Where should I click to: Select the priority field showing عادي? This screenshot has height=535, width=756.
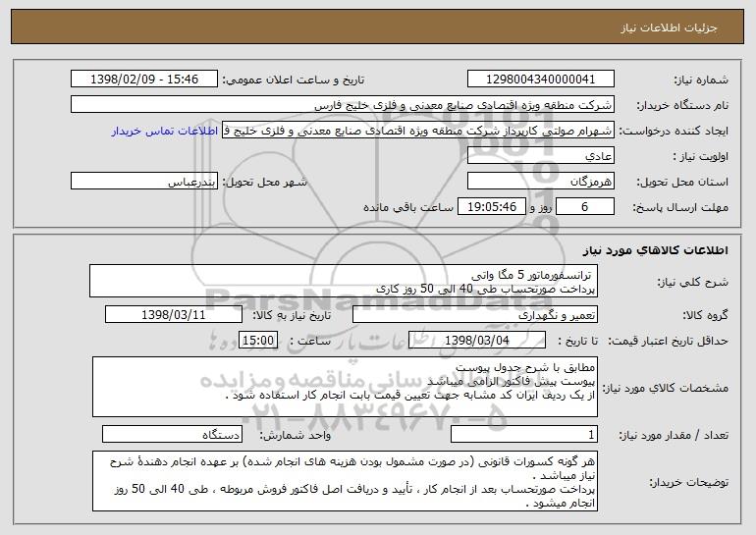pyautogui.click(x=540, y=156)
